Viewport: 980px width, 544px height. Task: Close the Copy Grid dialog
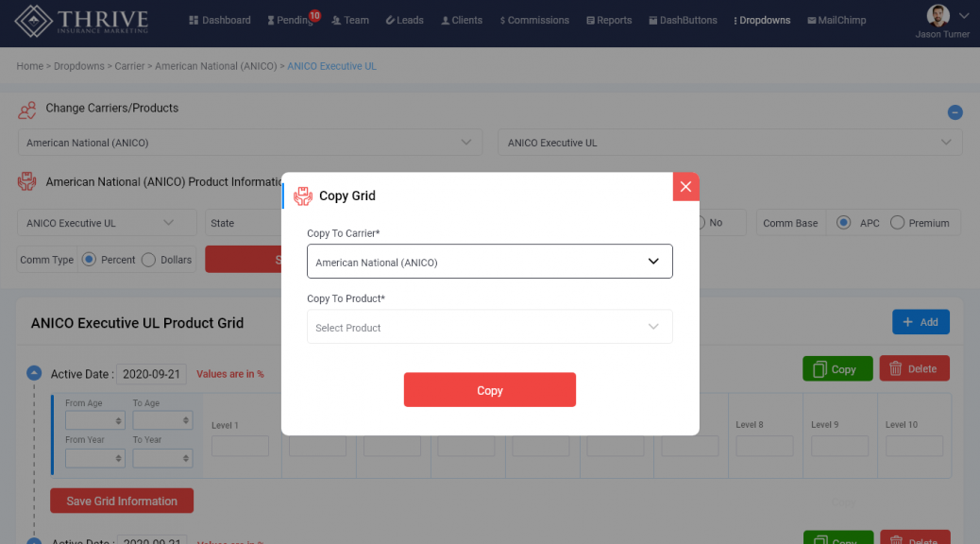[x=685, y=187]
